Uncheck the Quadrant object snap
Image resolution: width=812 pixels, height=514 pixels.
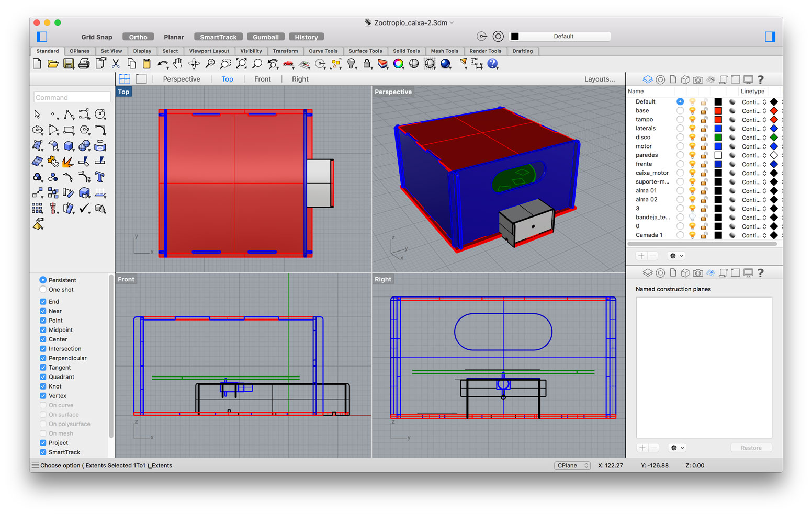click(x=43, y=377)
